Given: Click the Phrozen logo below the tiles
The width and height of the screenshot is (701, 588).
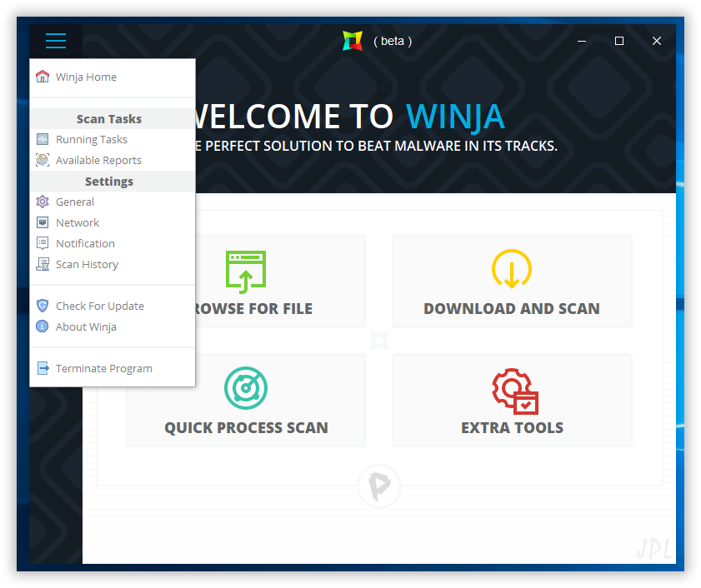Looking at the screenshot, I should tap(379, 486).
